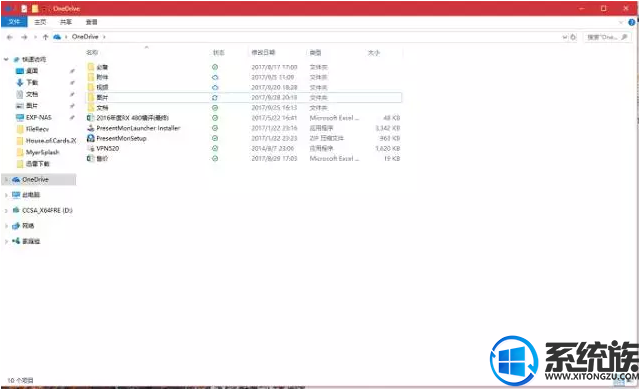Click the folder icon dated 2017/8/17
The image size is (639, 389).
pos(90,67)
